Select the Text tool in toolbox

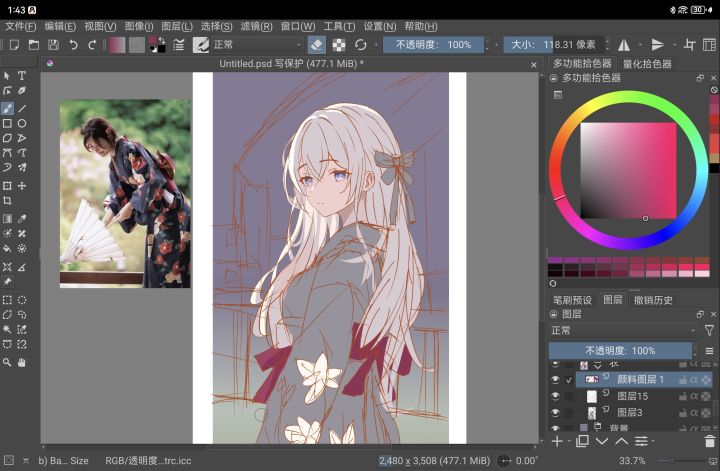click(x=22, y=76)
